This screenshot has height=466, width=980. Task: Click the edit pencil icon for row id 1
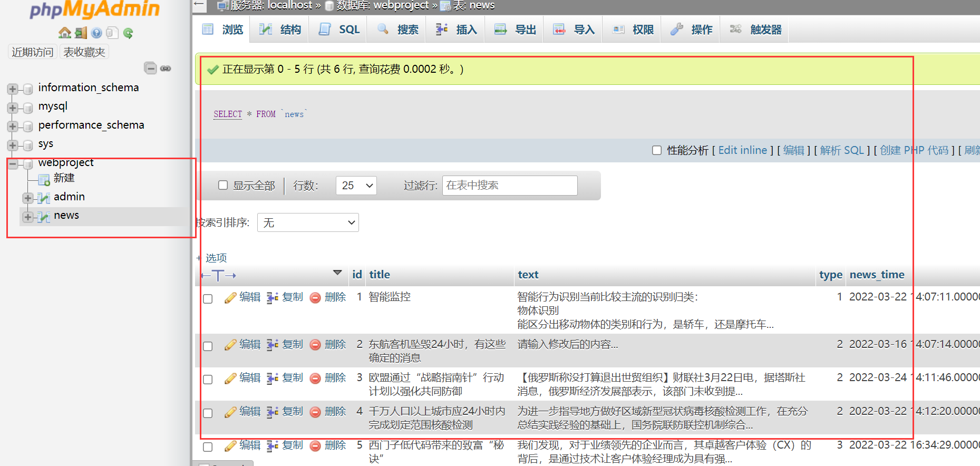[x=230, y=298]
